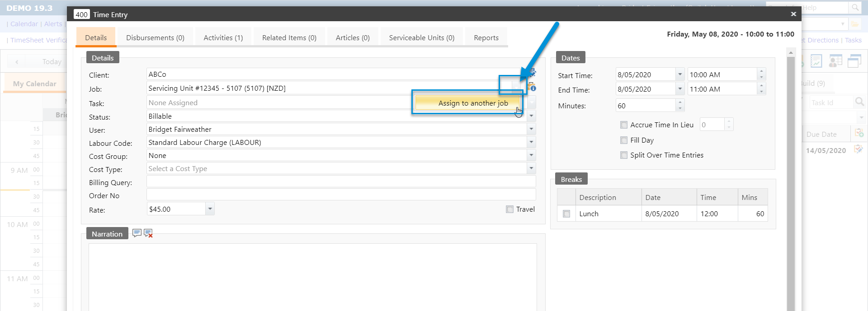Open the Serviceable Units (0) tab
The width and height of the screenshot is (868, 311).
(422, 37)
